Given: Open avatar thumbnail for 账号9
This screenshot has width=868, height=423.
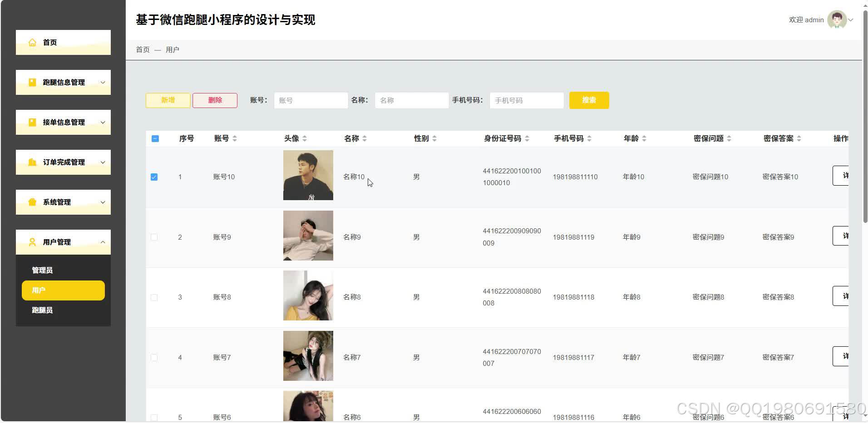Looking at the screenshot, I should pyautogui.click(x=308, y=236).
